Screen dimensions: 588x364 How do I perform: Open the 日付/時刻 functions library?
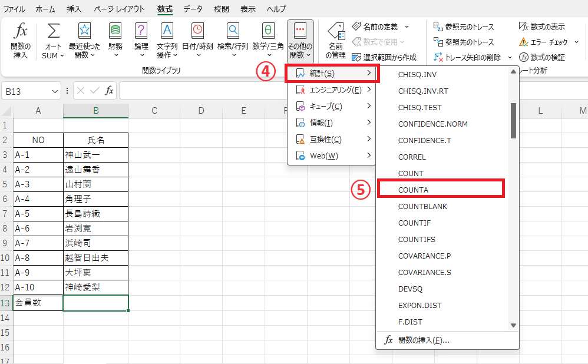tap(197, 40)
